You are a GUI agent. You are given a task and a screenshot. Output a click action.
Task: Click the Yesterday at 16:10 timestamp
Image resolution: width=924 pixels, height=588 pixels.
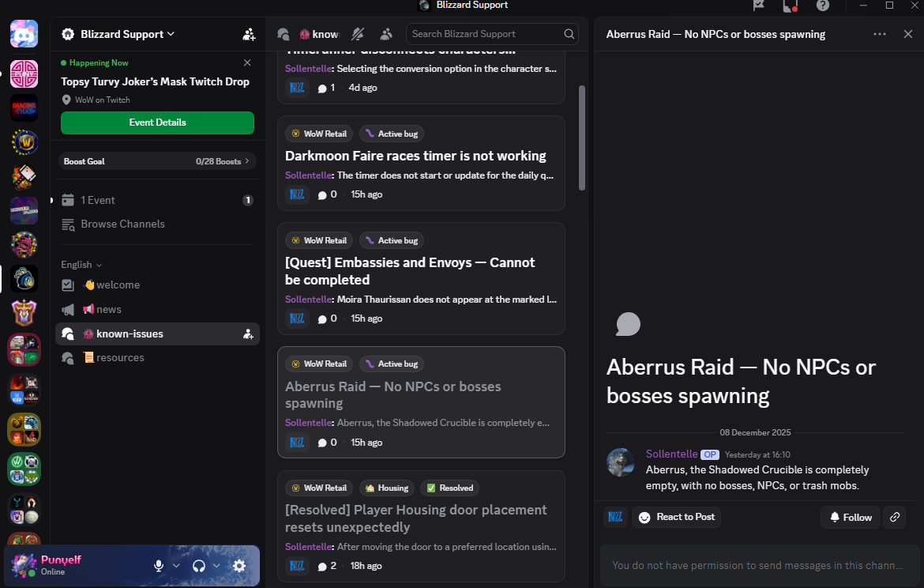point(757,454)
